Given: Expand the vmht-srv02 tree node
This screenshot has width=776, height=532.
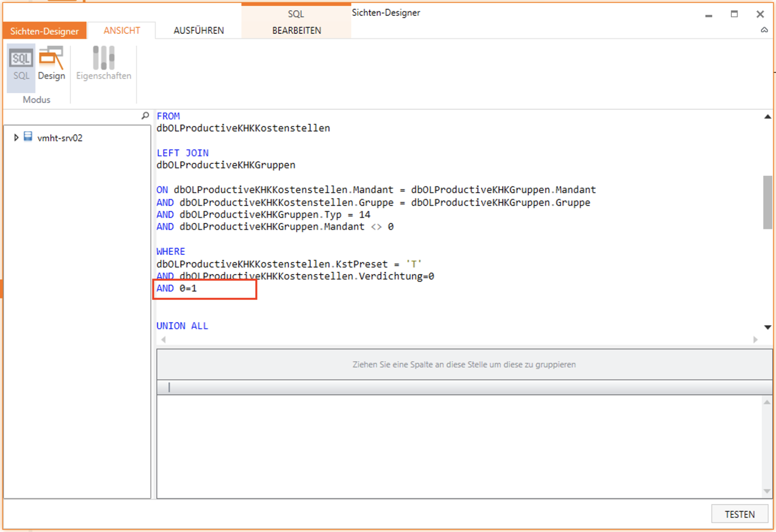Looking at the screenshot, I should point(16,137).
